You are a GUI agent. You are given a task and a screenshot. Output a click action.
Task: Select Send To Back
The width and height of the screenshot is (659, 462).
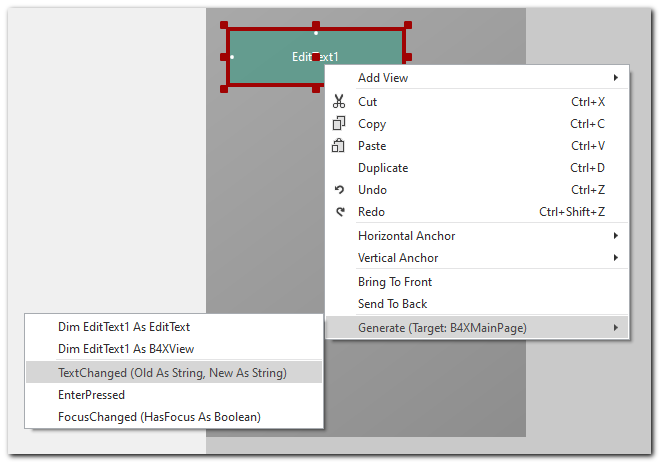click(x=392, y=304)
